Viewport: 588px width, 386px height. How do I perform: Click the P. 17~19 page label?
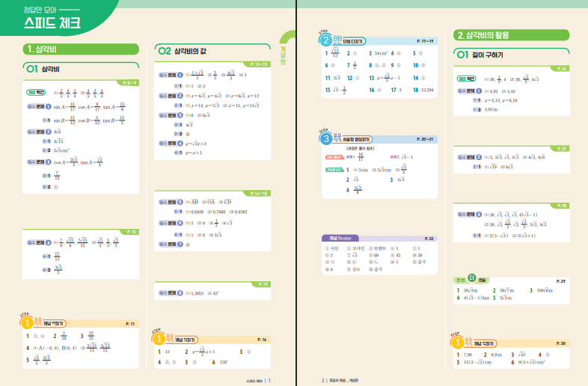click(426, 39)
